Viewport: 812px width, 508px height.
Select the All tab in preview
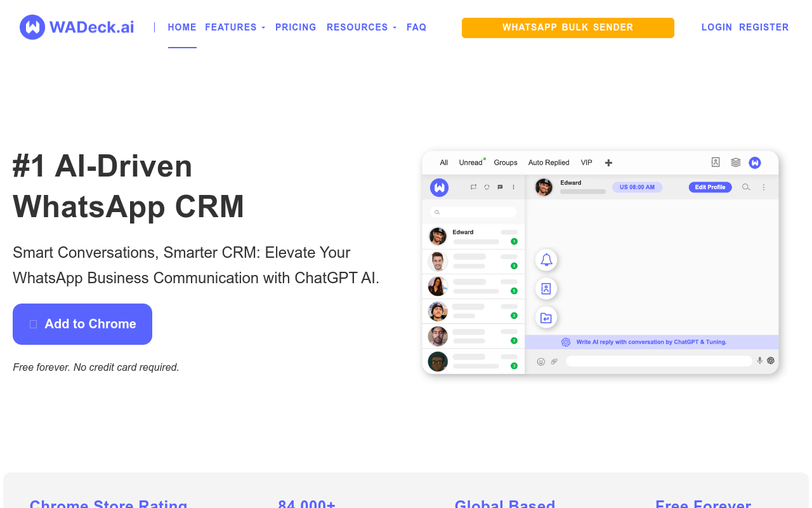pyautogui.click(x=444, y=163)
